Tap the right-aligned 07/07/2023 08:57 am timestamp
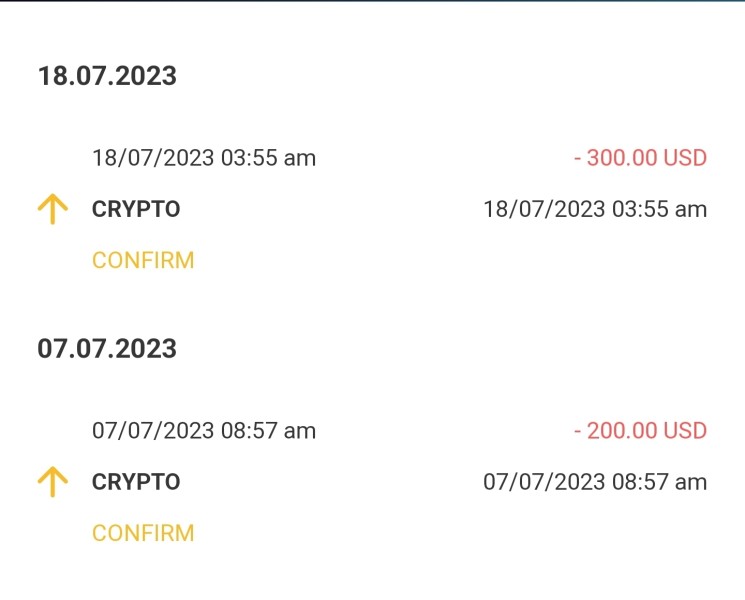Screen dimensions: 745x600 [595, 482]
